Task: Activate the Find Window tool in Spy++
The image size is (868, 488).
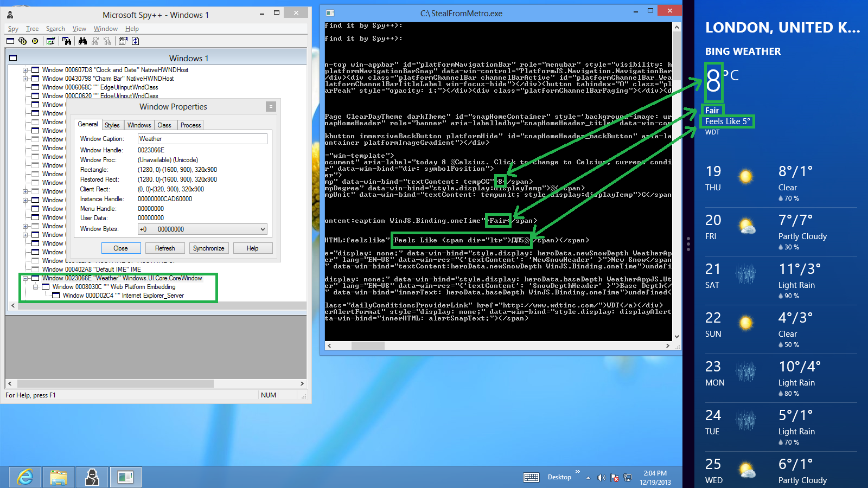Action: point(66,41)
